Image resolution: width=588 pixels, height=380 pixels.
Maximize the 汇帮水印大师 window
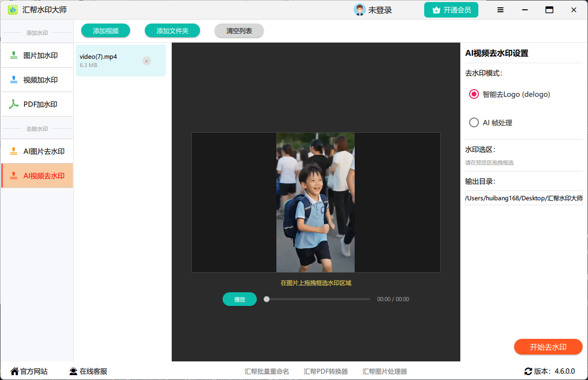tap(549, 10)
